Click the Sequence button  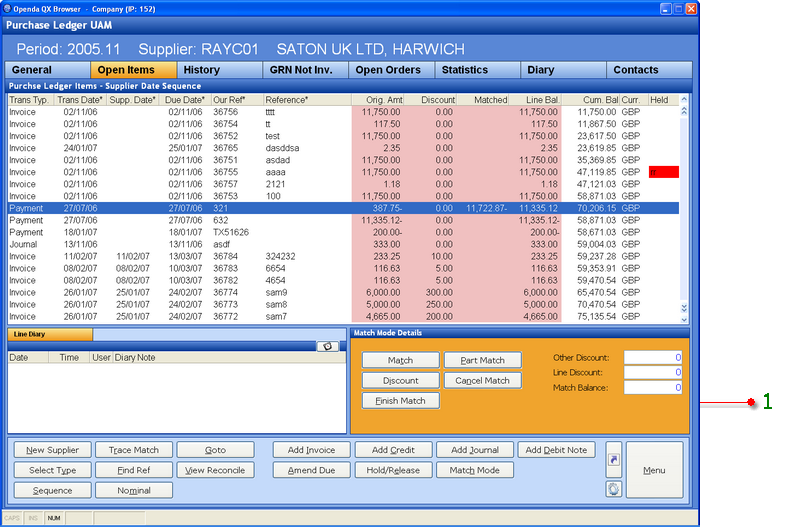[53, 490]
